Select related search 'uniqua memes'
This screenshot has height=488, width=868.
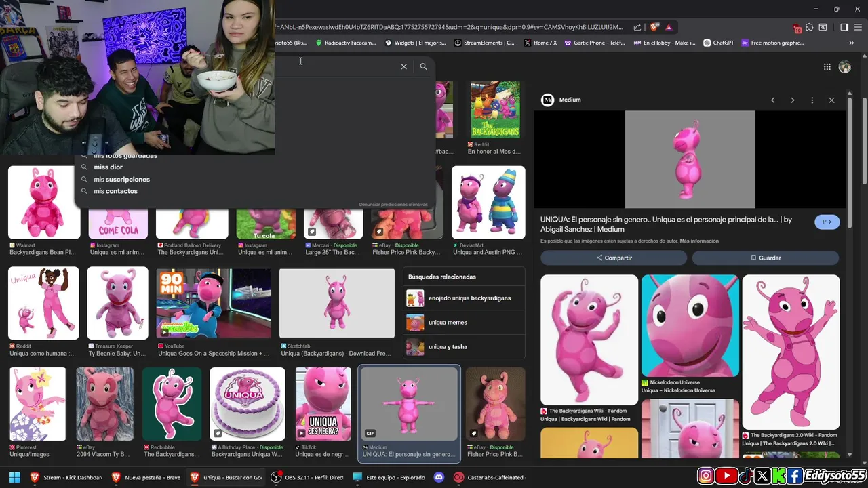point(464,323)
